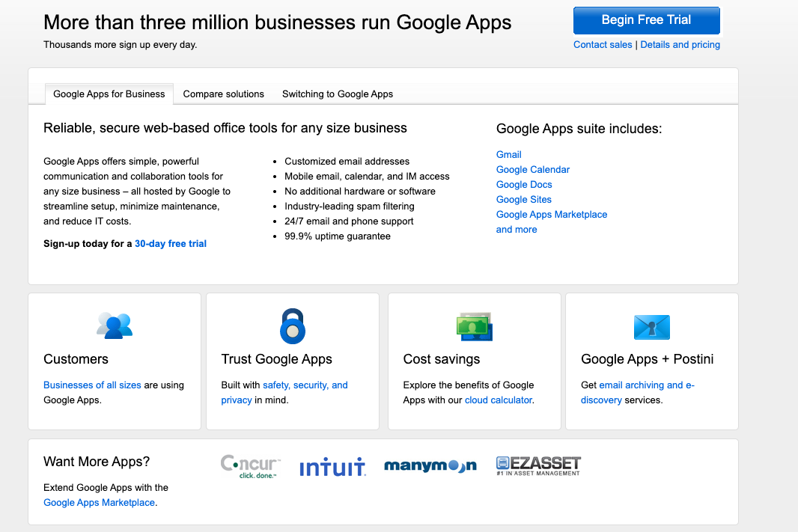Click 'Mobile email, calendar, and IM access' text
798x532 pixels.
(367, 177)
